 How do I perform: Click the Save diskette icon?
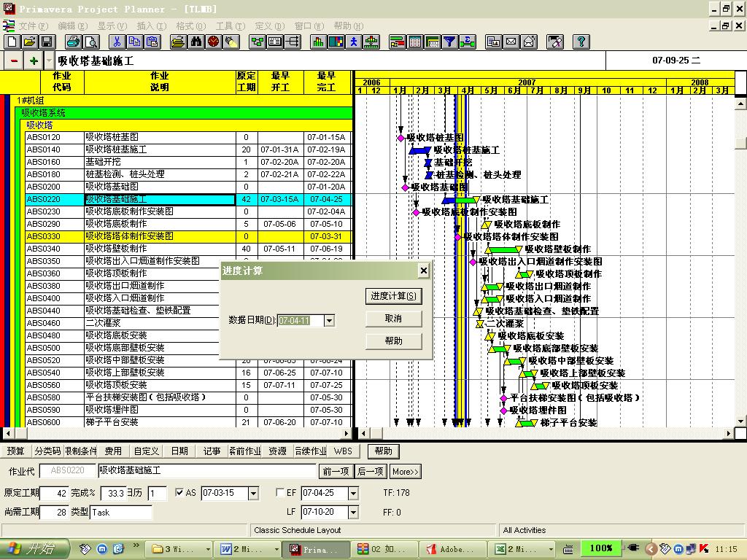47,42
